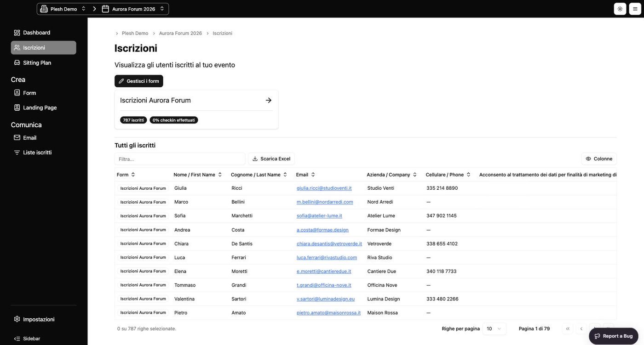Open email chiara.desantis@vetroverde.it
644x345 pixels.
point(329,243)
